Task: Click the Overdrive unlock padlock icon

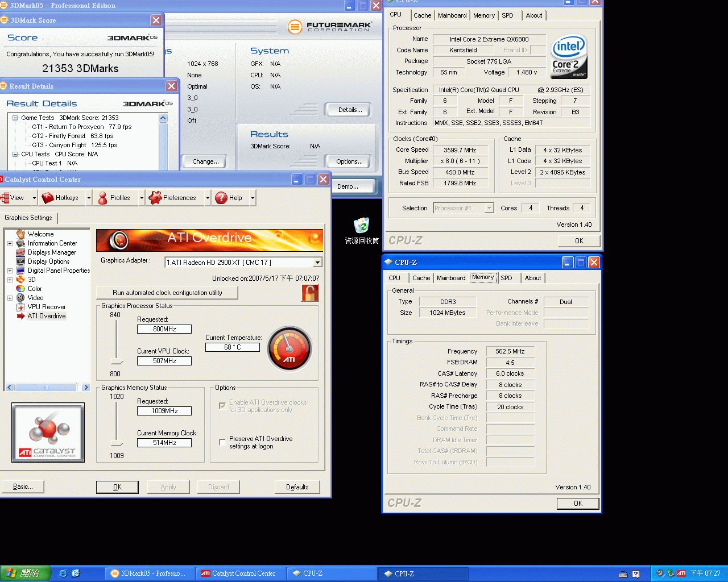Action: click(x=310, y=293)
